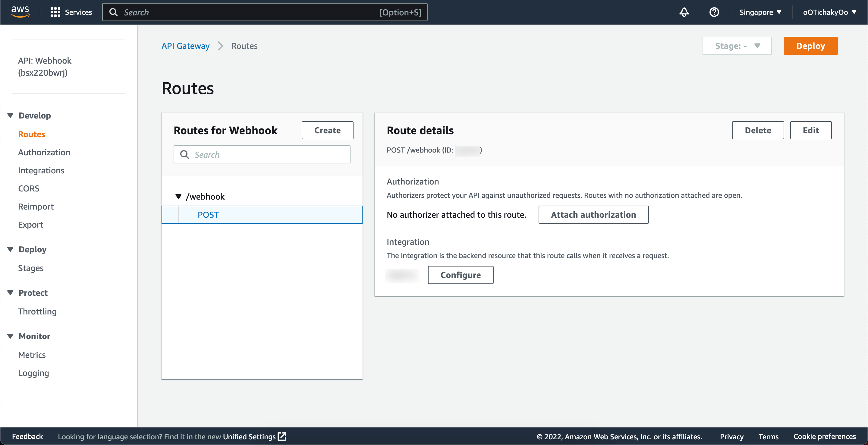868x445 pixels.
Task: Open the help question mark icon
Action: click(714, 12)
